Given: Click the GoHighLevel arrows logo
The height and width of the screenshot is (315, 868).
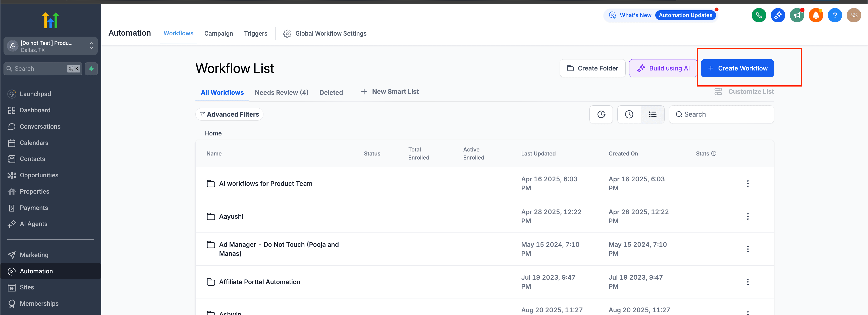Looking at the screenshot, I should click(x=50, y=20).
